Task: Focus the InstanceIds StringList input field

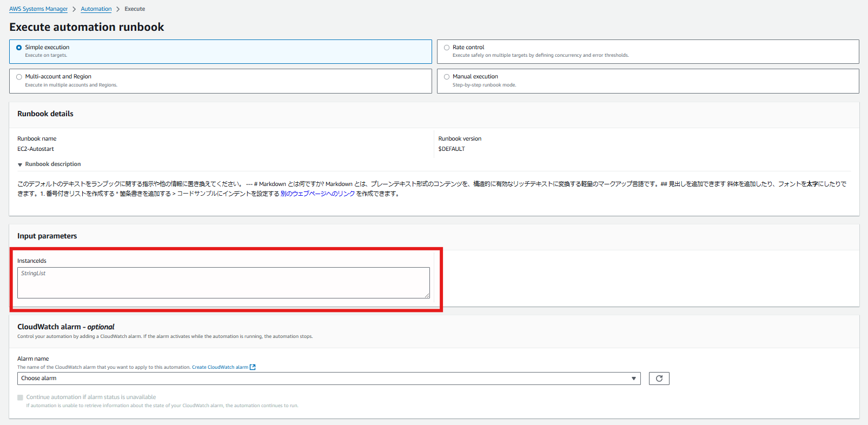Action: coord(223,283)
